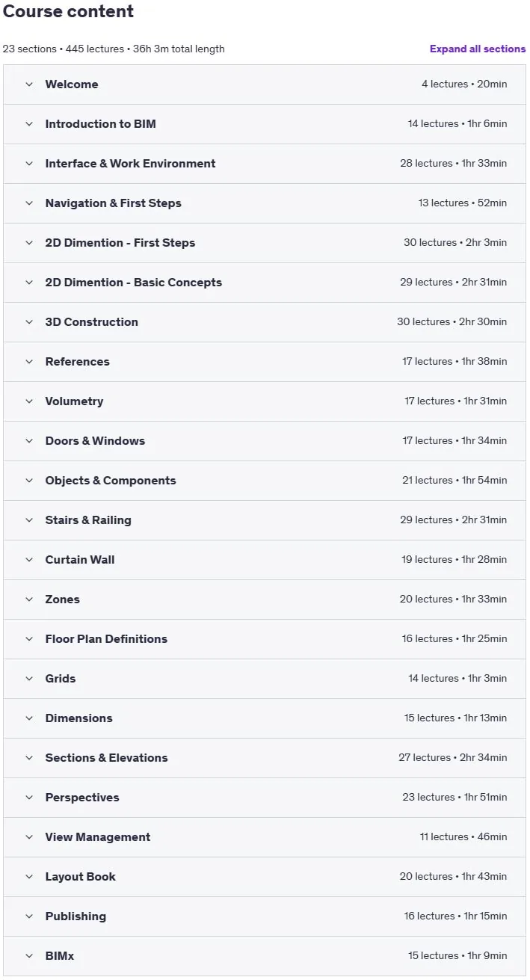The width and height of the screenshot is (530, 980).
Task: Click Perspectives 23 lectures duration text
Action: click(x=454, y=798)
